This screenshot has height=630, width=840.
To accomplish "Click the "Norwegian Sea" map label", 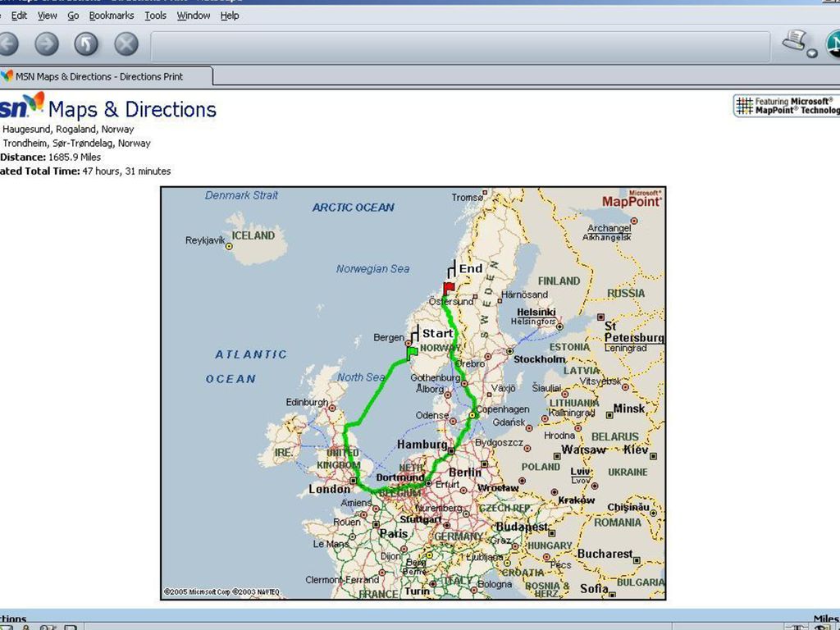I will pyautogui.click(x=373, y=269).
